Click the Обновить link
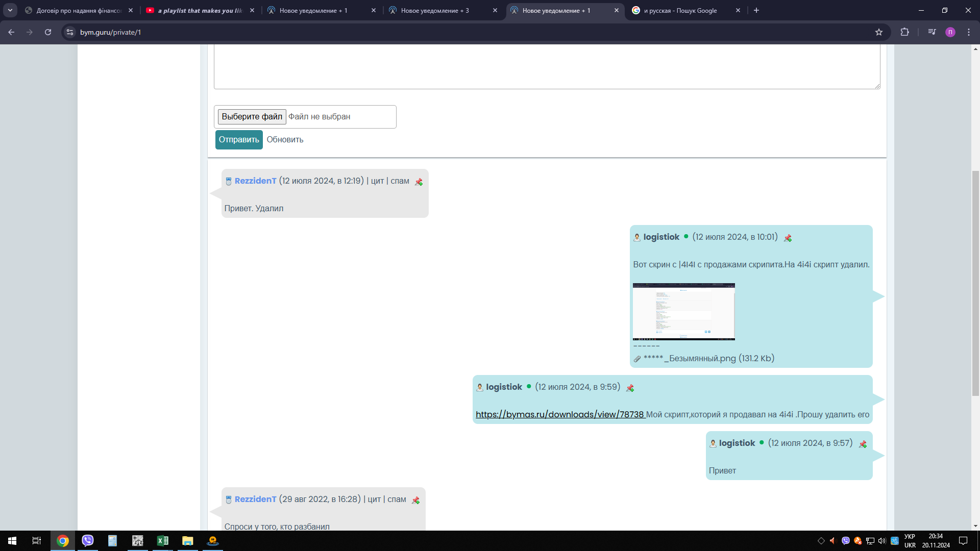This screenshot has height=551, width=980. coord(285,140)
